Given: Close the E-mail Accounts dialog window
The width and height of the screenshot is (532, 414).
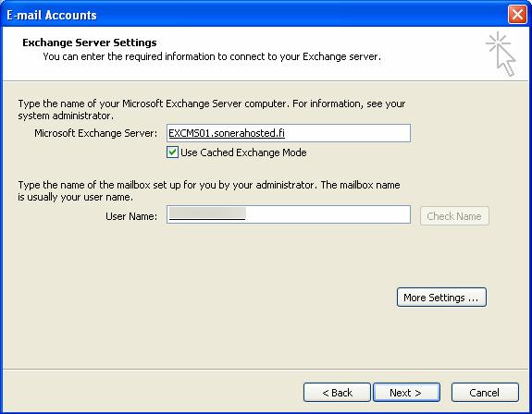Looking at the screenshot, I should [517, 15].
